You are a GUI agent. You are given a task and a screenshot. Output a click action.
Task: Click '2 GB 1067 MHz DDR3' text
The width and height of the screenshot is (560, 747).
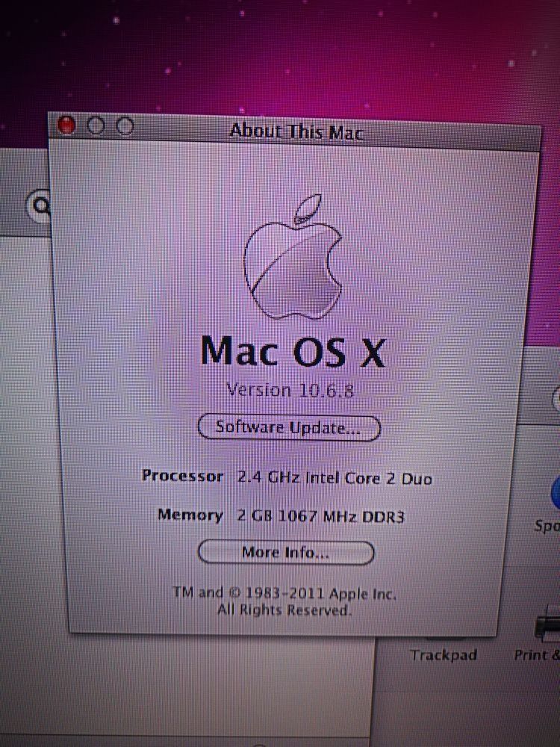[x=320, y=516]
